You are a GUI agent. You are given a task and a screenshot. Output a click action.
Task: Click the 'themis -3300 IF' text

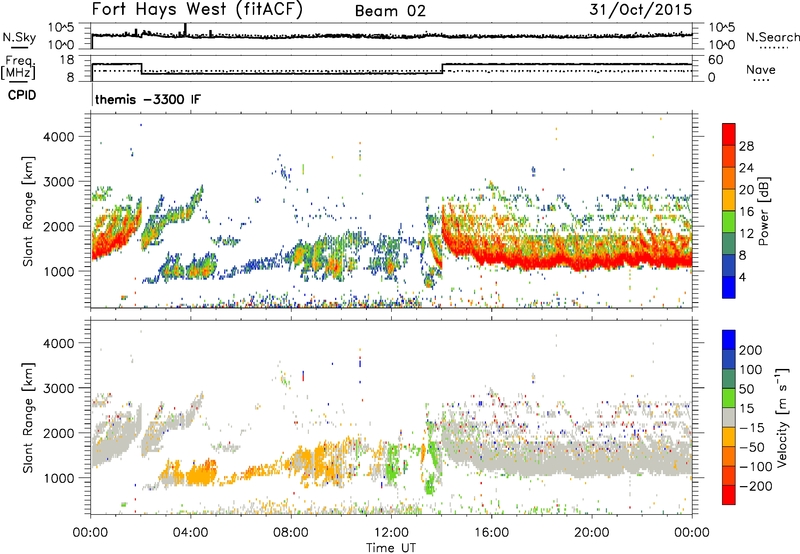click(148, 99)
